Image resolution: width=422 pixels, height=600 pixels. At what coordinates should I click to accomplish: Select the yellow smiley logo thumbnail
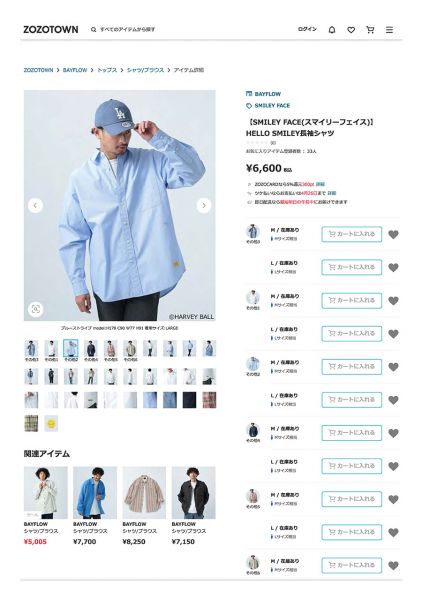pyautogui.click(x=51, y=424)
